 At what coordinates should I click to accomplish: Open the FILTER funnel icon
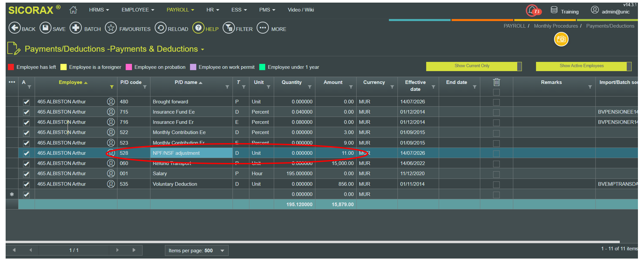coord(229,28)
